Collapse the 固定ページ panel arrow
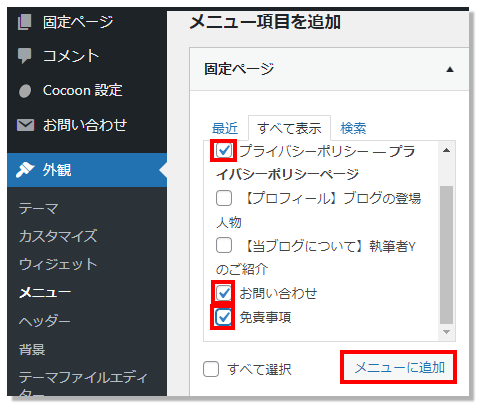477x404 pixels. (450, 69)
